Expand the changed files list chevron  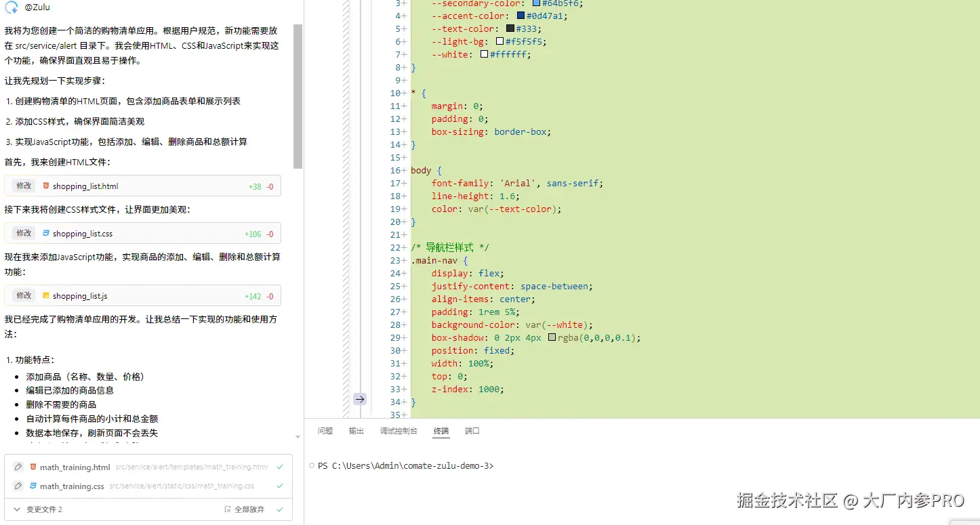coord(18,509)
